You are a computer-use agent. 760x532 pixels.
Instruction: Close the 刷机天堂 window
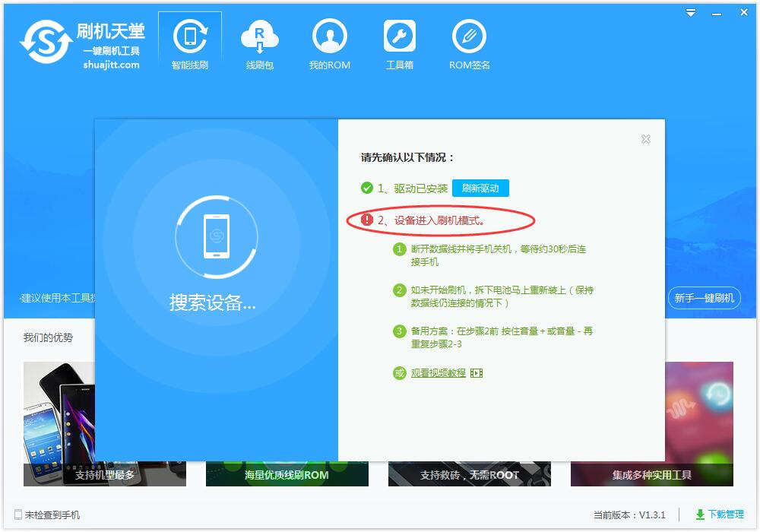click(x=744, y=13)
